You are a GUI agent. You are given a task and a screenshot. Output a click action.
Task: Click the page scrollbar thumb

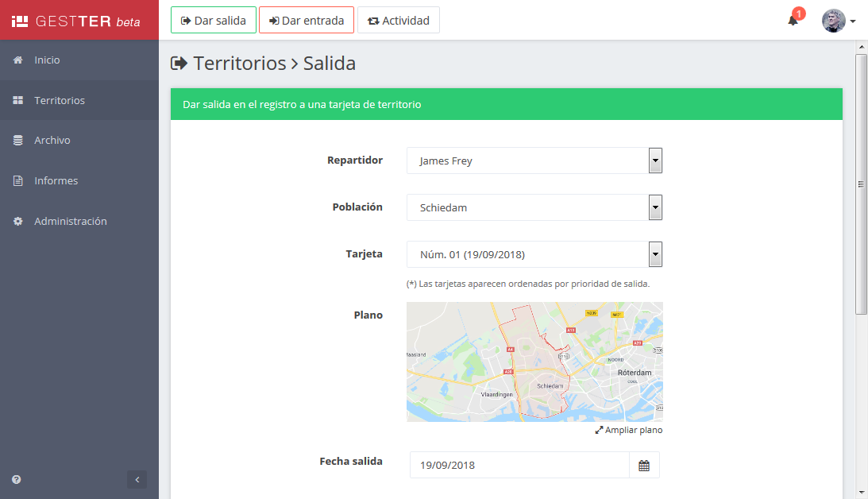click(861, 184)
